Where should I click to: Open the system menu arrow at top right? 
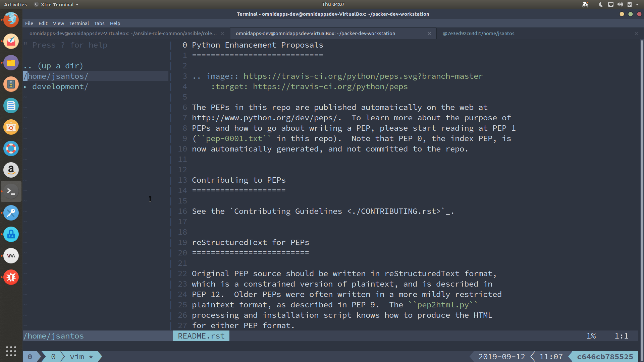(637, 4)
